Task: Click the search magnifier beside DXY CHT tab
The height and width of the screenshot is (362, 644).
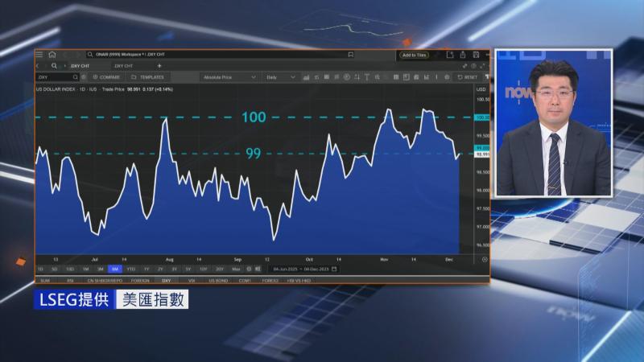Action: 54,65
